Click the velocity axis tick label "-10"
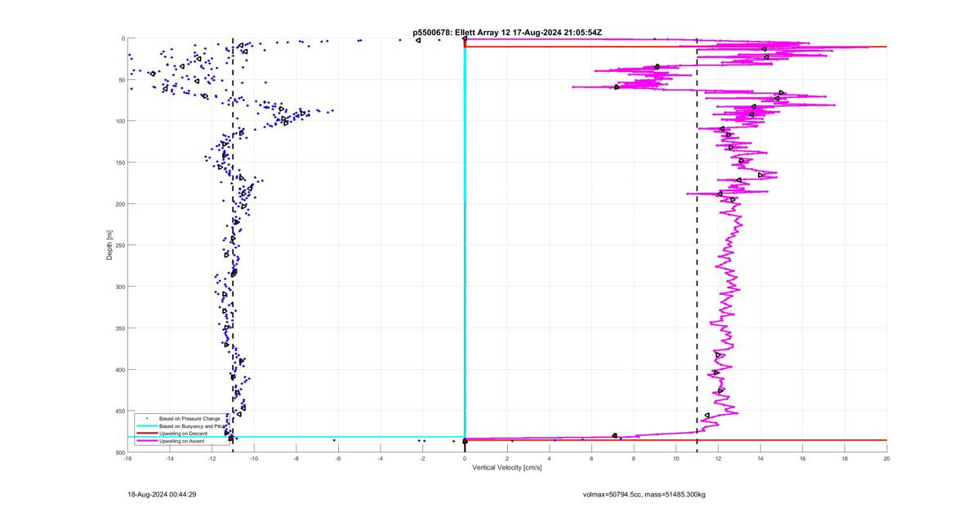 (254, 459)
